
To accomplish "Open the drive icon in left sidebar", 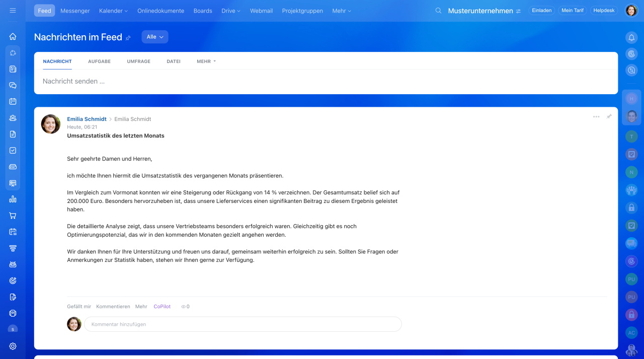I will (13, 167).
